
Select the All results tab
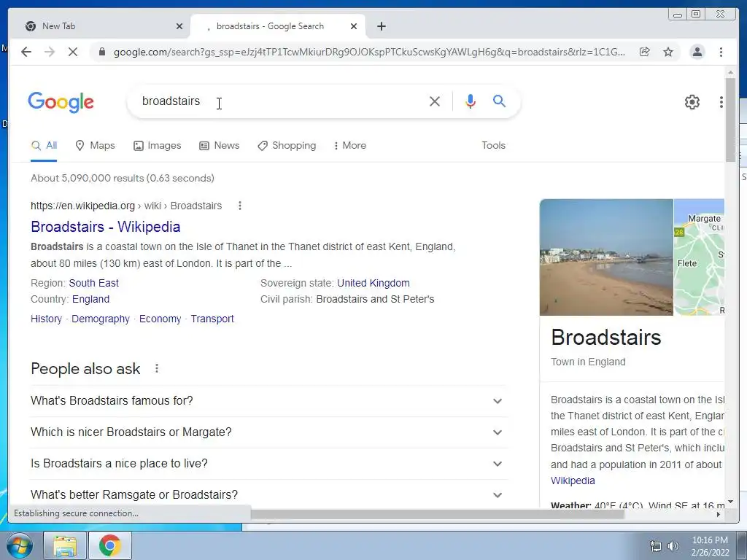click(x=44, y=146)
